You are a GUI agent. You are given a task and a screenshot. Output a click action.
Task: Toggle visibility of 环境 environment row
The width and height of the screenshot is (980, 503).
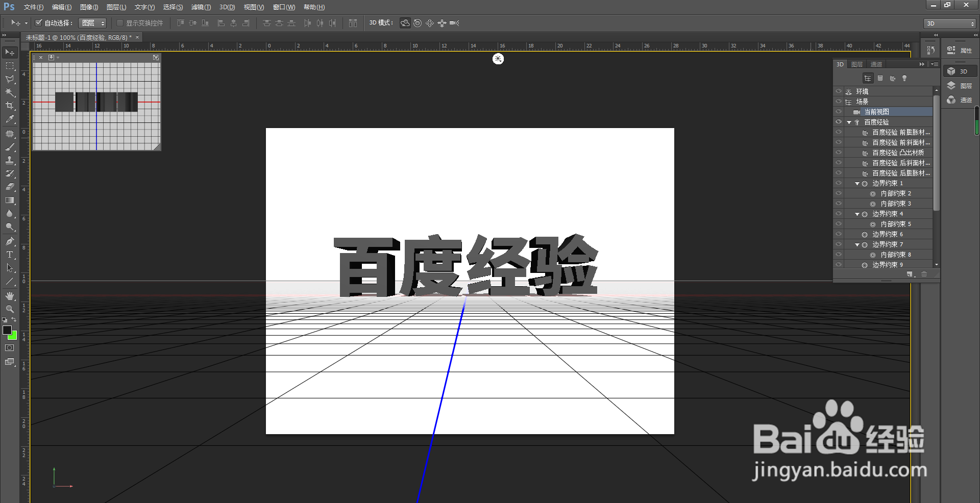(x=839, y=91)
